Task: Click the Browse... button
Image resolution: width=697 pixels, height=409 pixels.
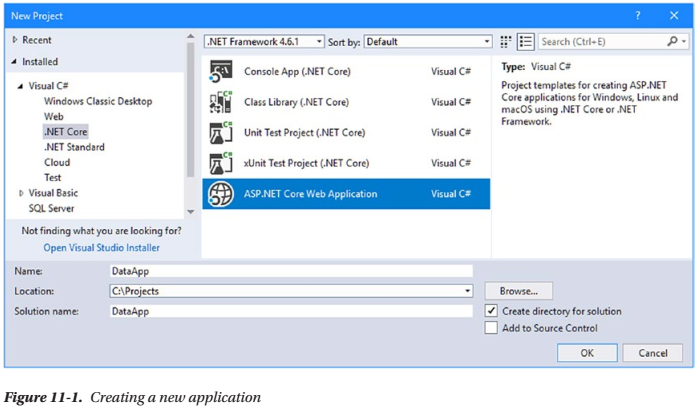Action: [518, 291]
